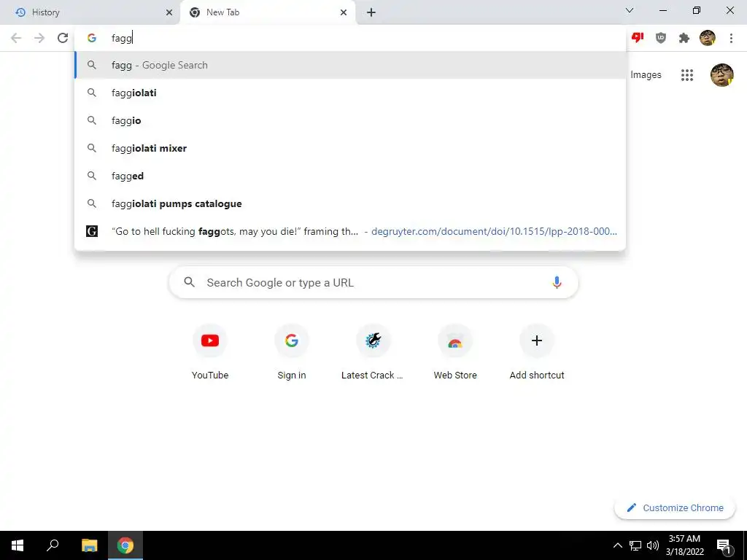Select the 'faggio' suggestion
This screenshot has width=747, height=560.
350,120
